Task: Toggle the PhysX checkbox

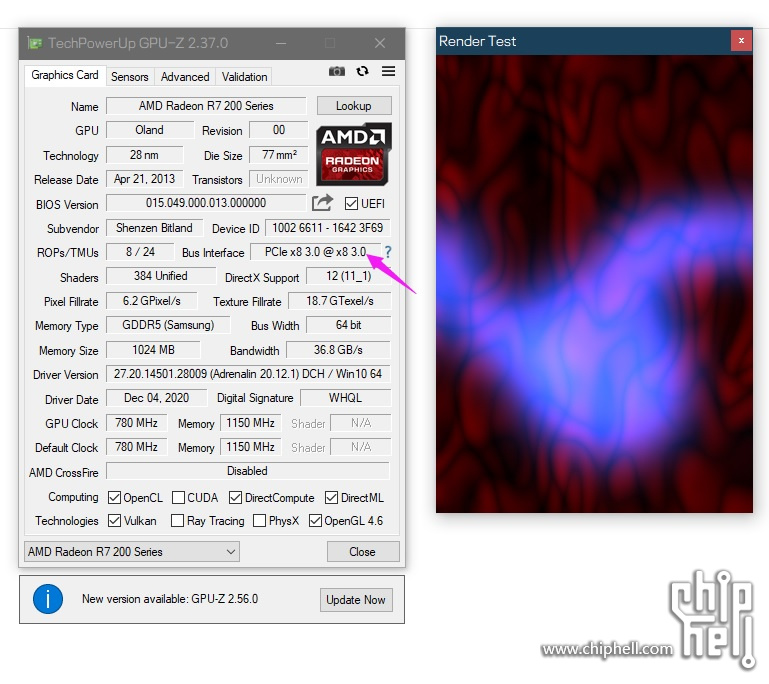Action: [x=259, y=521]
